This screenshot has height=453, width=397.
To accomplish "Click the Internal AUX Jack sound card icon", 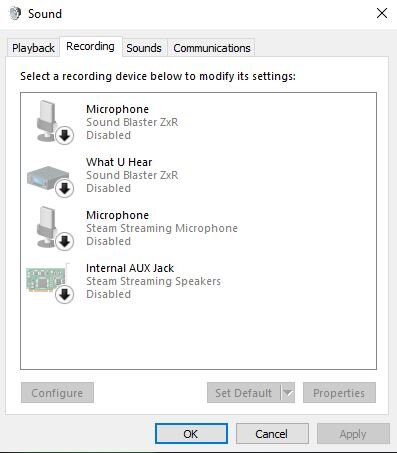I will coord(50,282).
